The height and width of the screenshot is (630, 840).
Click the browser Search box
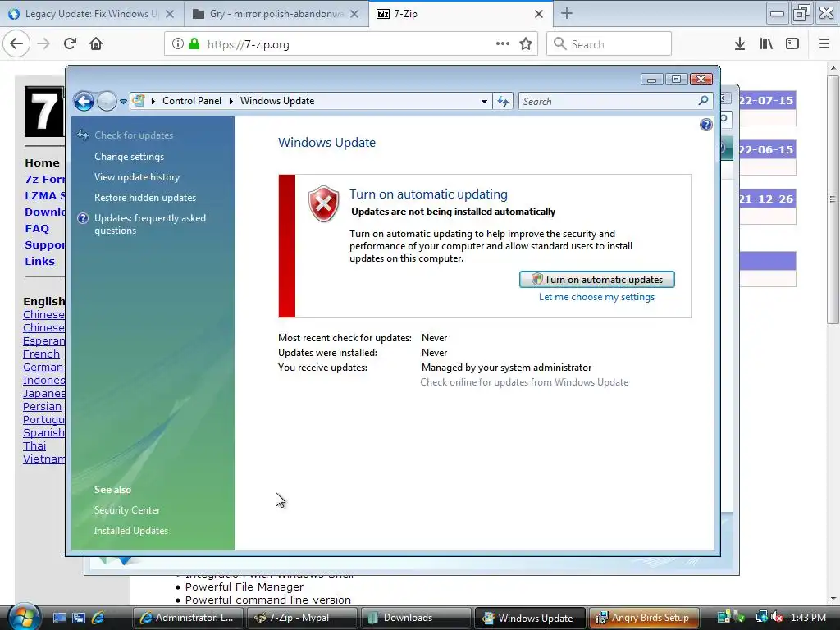(609, 44)
